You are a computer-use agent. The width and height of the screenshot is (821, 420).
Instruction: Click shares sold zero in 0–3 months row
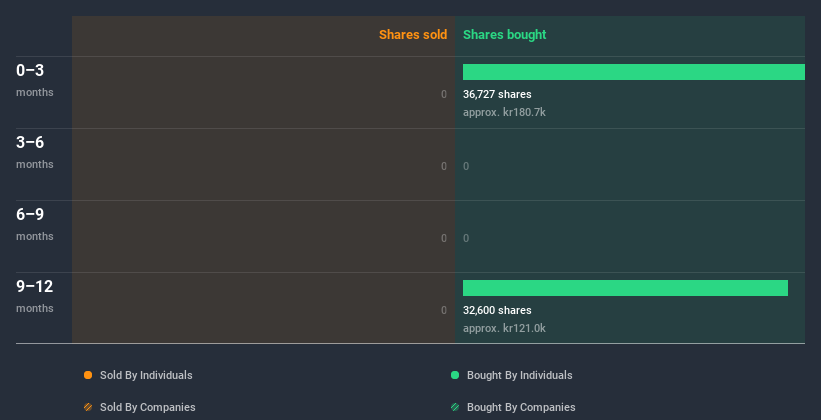(x=444, y=94)
